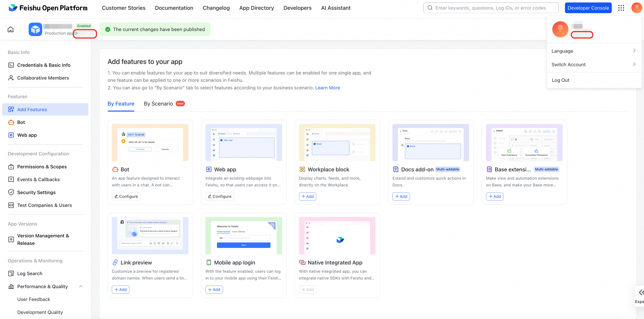Image resolution: width=644 pixels, height=319 pixels.
Task: Collapse the Performance & Quality section
Action: click(x=81, y=286)
